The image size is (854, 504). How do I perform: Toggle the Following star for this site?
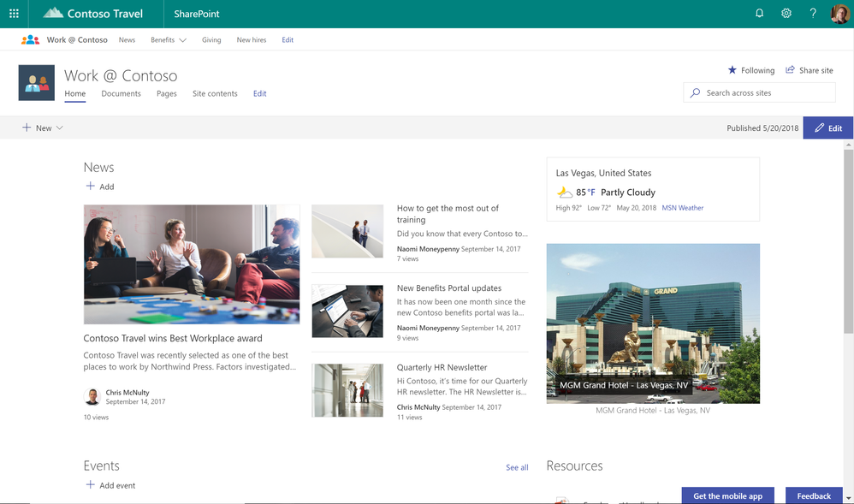732,70
